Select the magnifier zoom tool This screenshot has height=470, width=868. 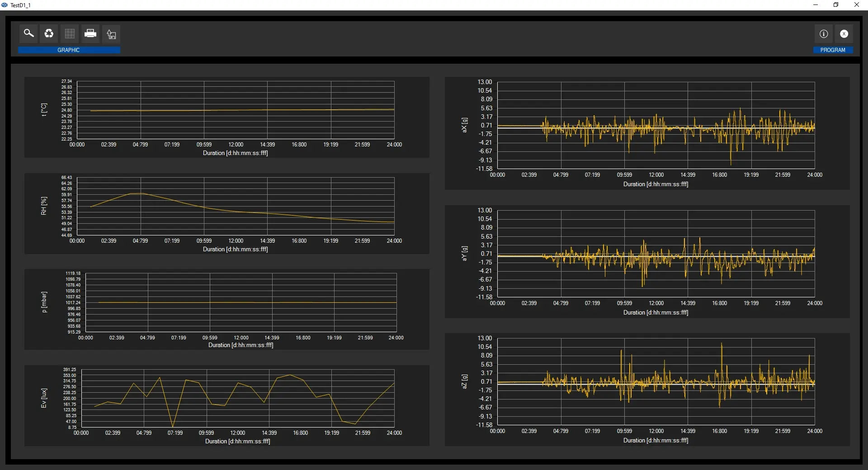coord(28,33)
